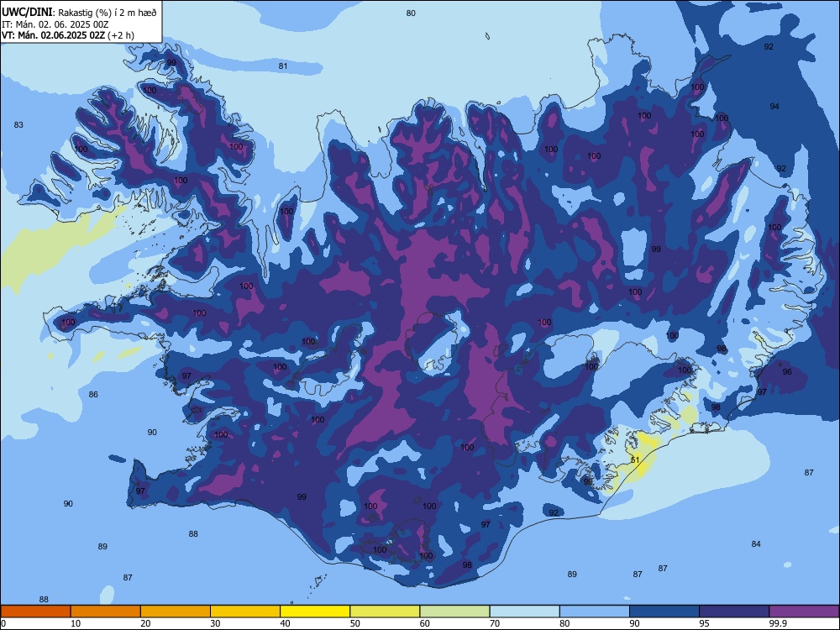Pick the light green 60–70 legend swatch
The width and height of the screenshot is (840, 630).
click(454, 612)
